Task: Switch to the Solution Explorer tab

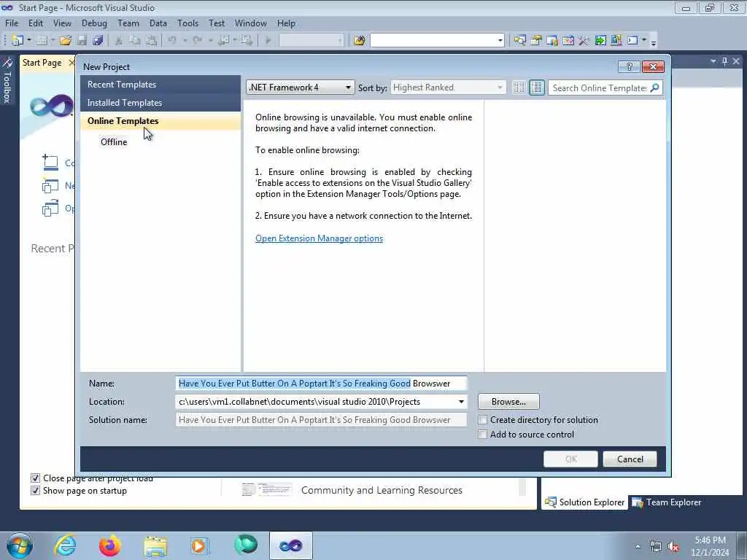Action: (584, 502)
